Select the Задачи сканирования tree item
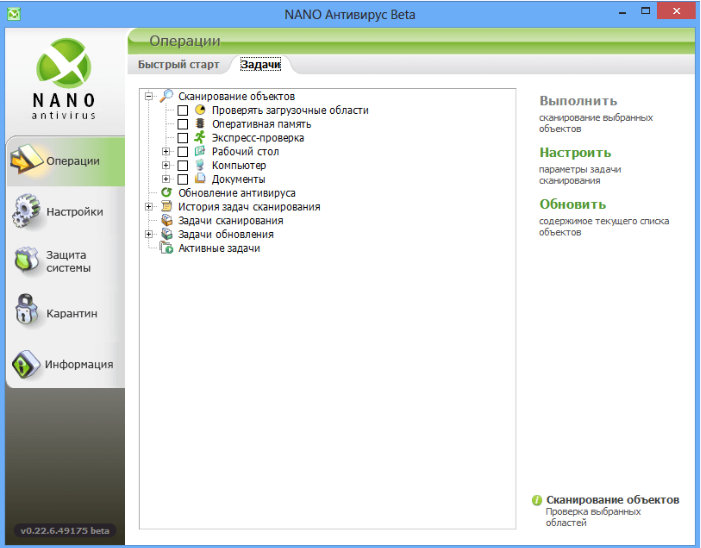Screen dimensions: 701x548 point(231,220)
